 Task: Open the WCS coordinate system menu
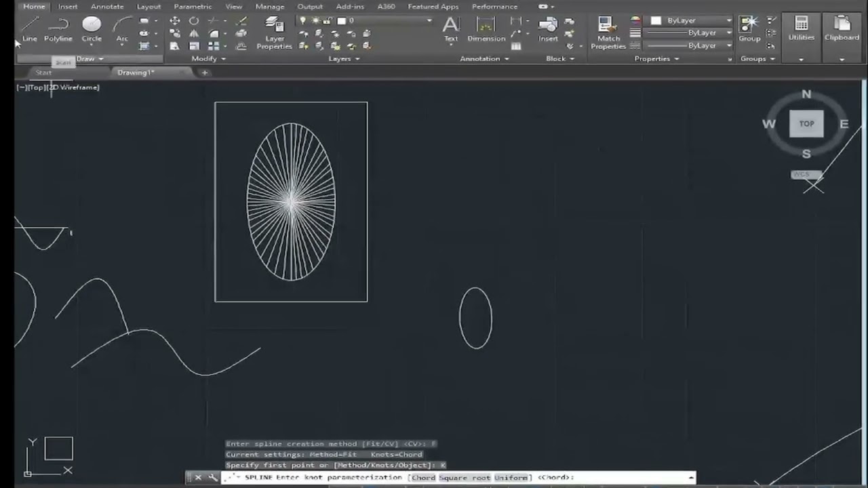tap(806, 175)
